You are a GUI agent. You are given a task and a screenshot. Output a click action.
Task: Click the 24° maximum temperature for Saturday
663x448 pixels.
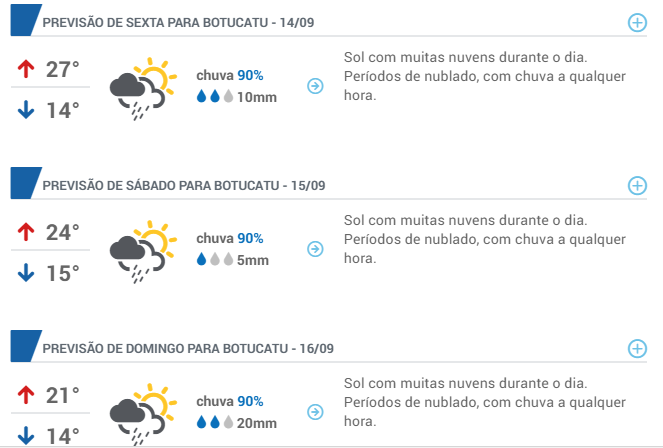point(62,232)
